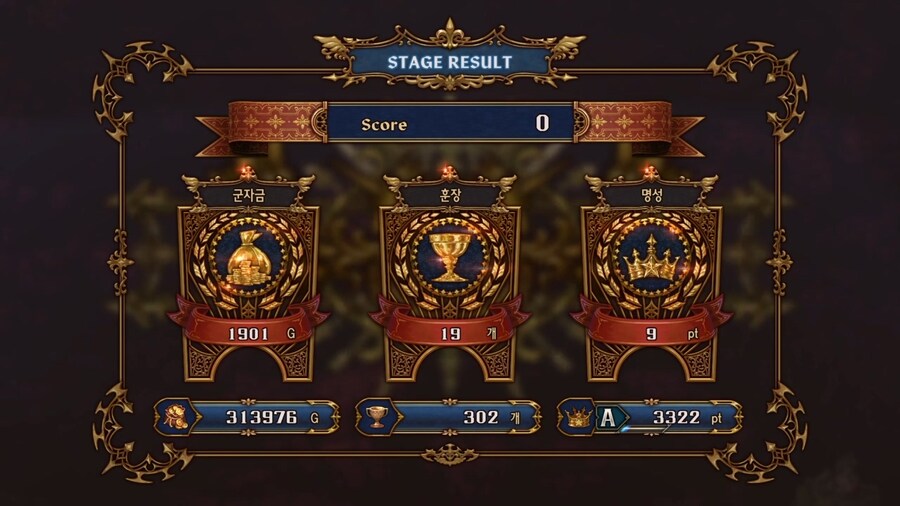Click the golden chalice medal icon
Image resolution: width=900 pixels, height=506 pixels.
[449, 256]
